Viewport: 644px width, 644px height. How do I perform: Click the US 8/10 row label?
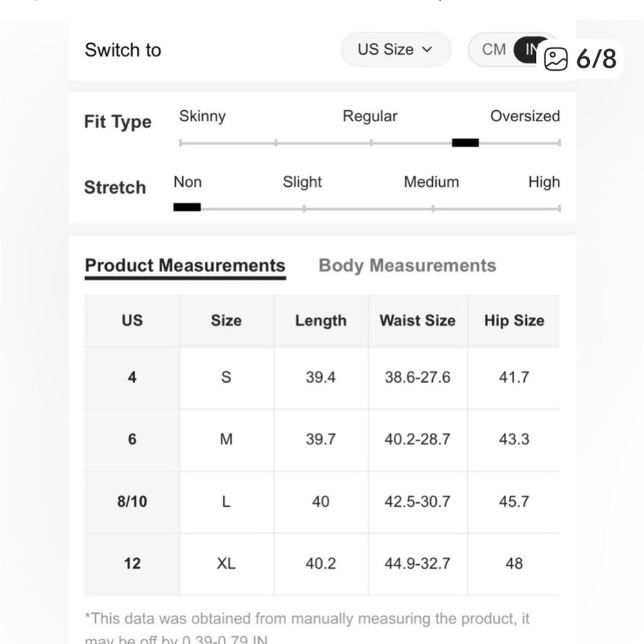pyautogui.click(x=132, y=502)
